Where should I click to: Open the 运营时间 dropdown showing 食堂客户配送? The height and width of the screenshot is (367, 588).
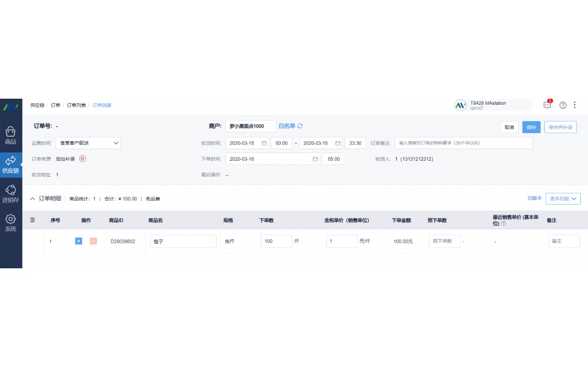[89, 143]
